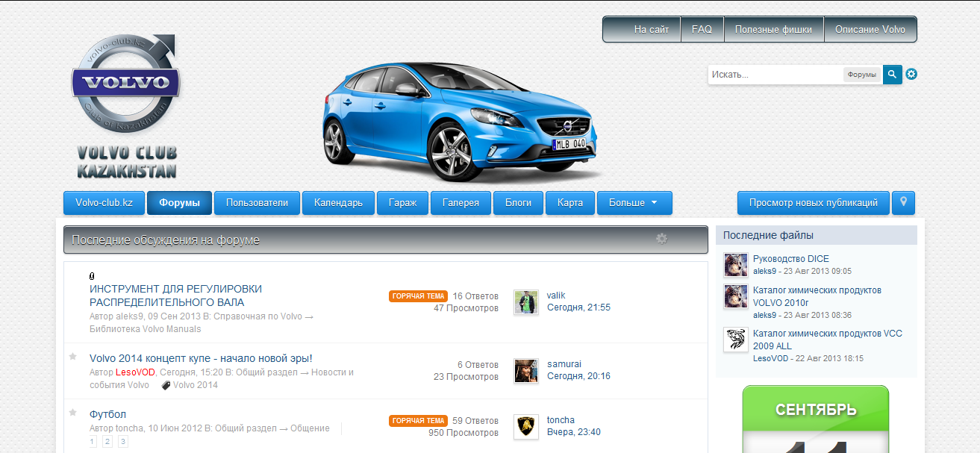Open the Футбол topic

coord(107,414)
